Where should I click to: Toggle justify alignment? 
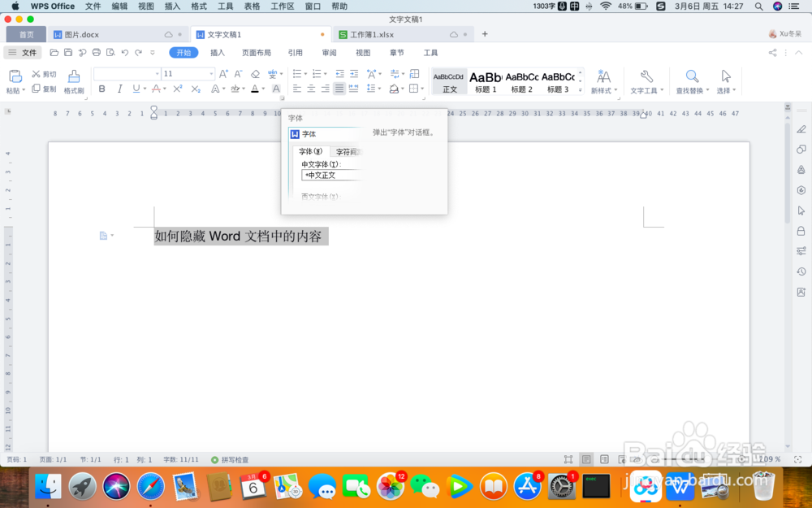tap(339, 89)
